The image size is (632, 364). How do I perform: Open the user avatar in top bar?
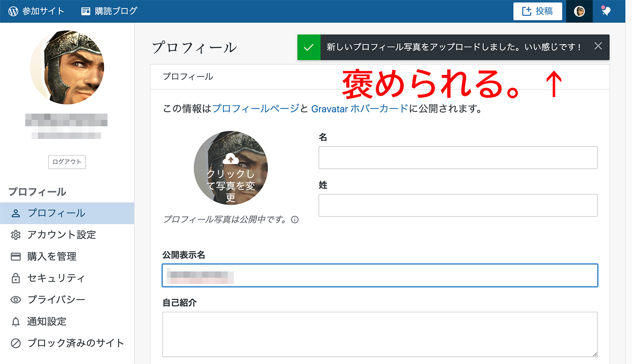pos(579,11)
